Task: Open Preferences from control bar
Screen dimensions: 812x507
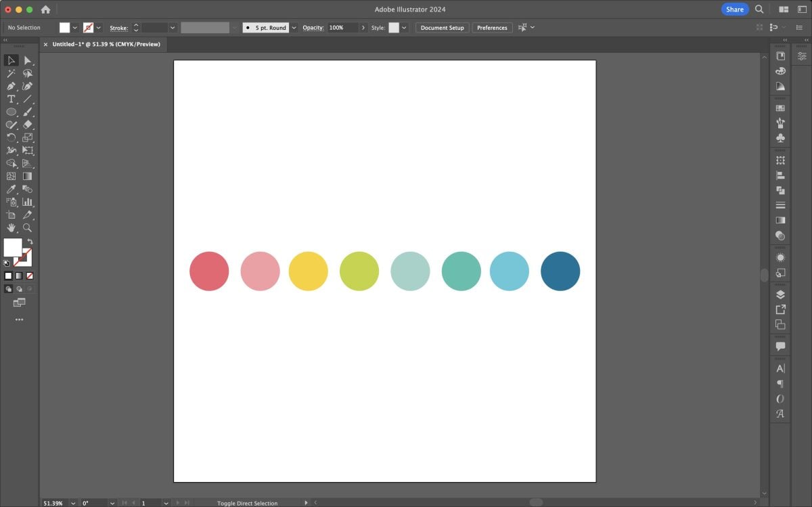Action: 492,28
